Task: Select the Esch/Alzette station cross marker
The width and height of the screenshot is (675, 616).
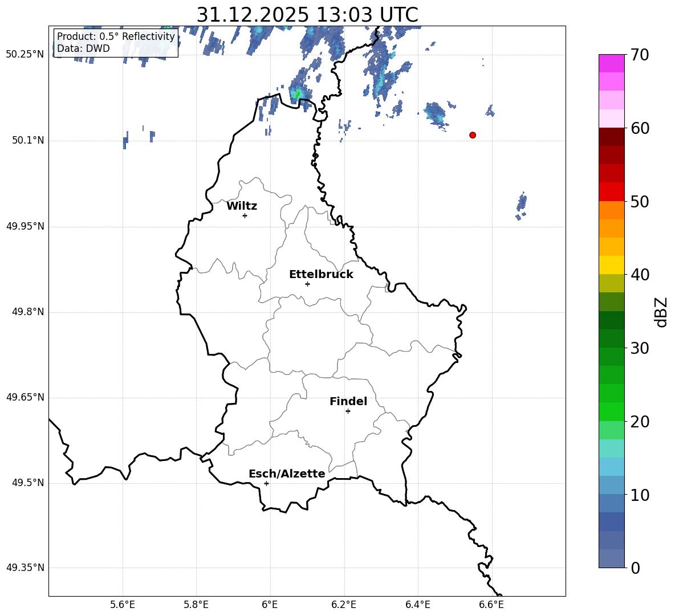Action: (266, 483)
